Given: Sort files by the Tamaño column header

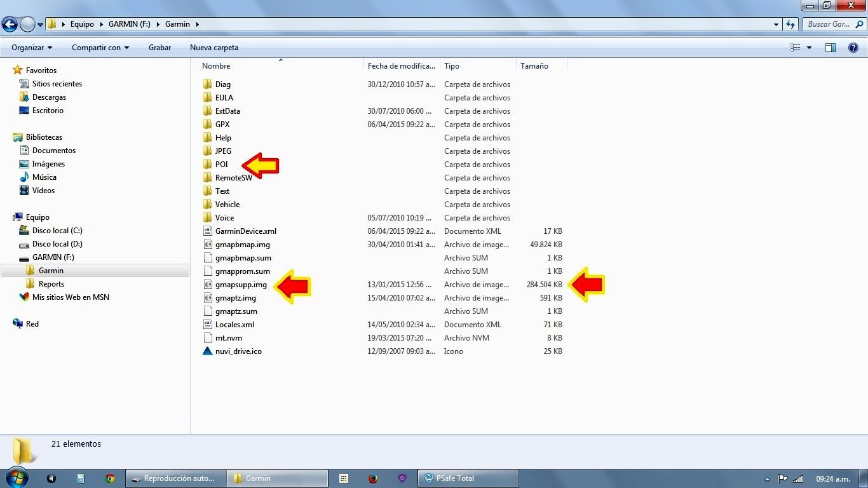Looking at the screenshot, I should [534, 66].
